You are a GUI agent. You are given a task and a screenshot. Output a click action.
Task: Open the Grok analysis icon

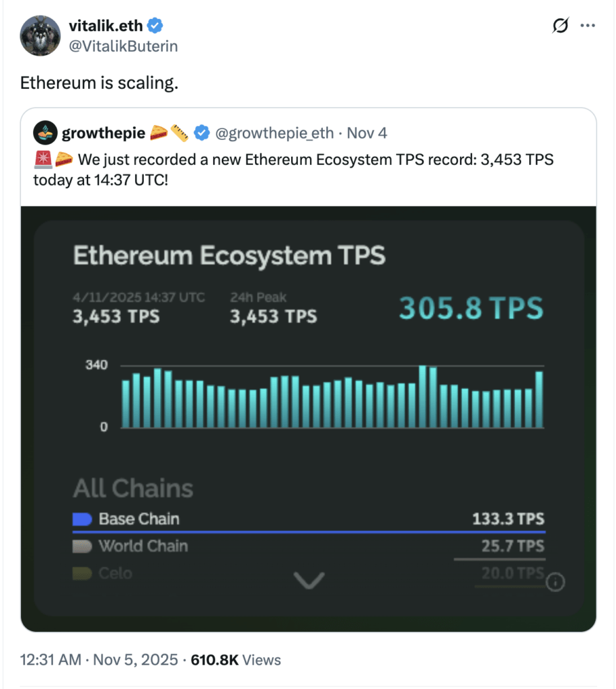coord(562,25)
